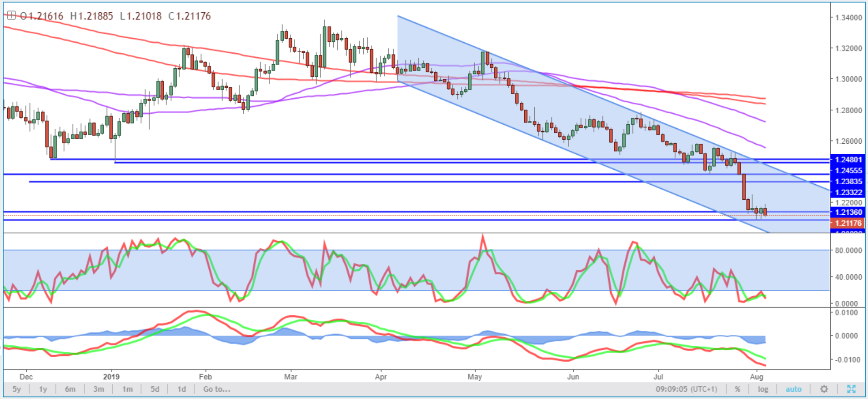The height and width of the screenshot is (399, 868).
Task: Select the 1.24555 price line label
Action: [x=848, y=171]
